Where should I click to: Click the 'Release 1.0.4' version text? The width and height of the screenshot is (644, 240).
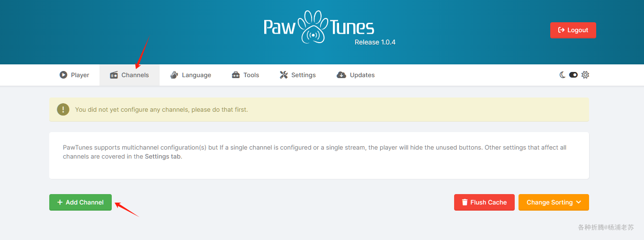(375, 42)
